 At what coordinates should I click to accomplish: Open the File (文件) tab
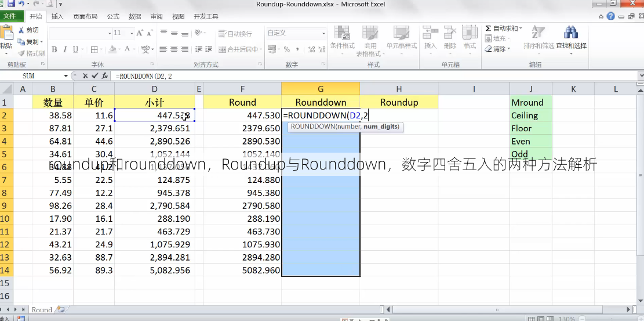[x=9, y=16]
